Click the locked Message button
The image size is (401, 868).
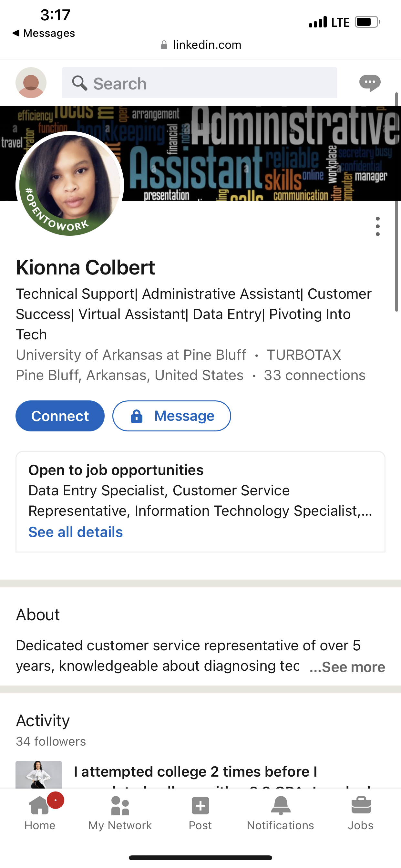point(171,416)
